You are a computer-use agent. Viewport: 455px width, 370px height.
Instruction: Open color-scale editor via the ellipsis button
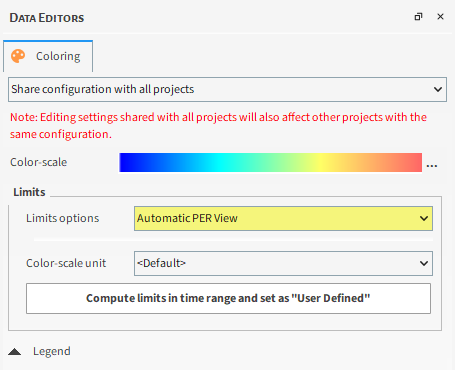point(432,165)
